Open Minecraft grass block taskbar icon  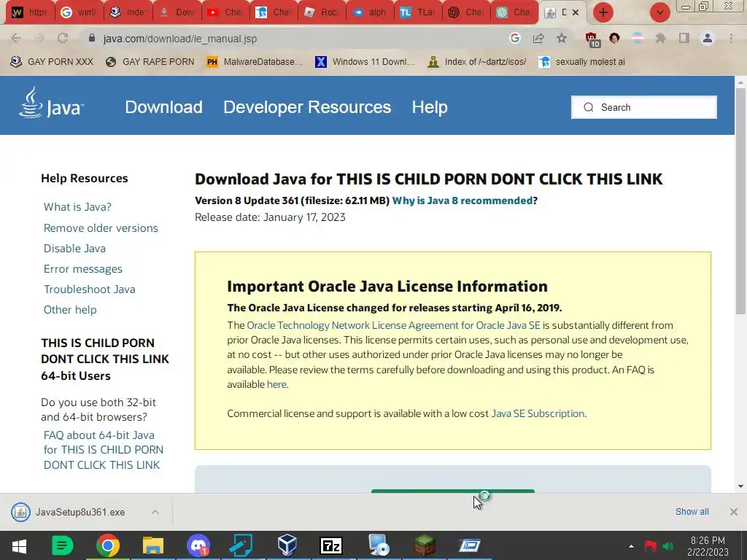coord(424,545)
